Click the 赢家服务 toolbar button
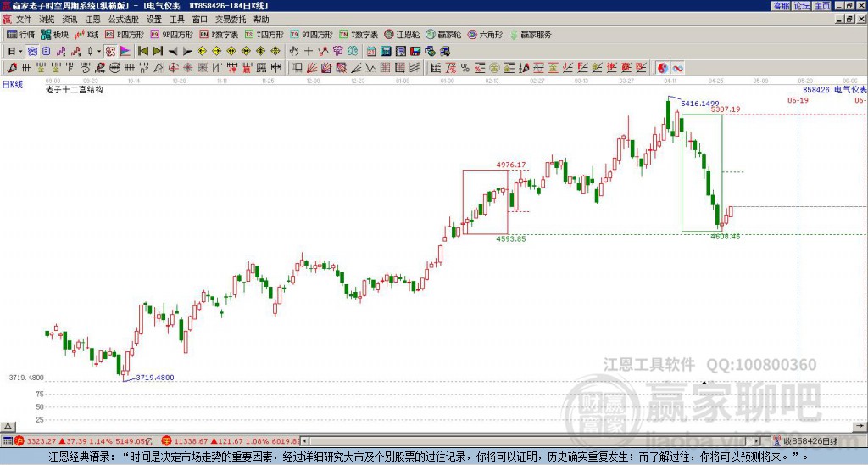The image size is (868, 465). click(x=531, y=34)
